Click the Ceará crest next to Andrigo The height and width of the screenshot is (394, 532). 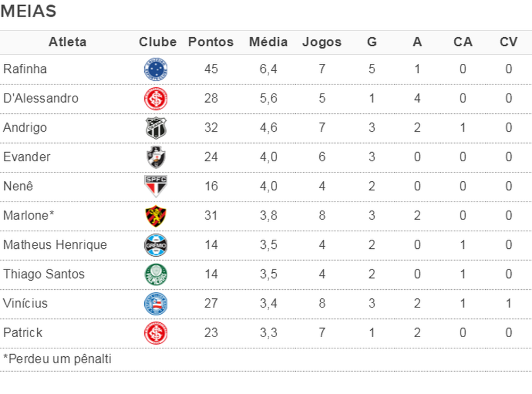click(156, 128)
